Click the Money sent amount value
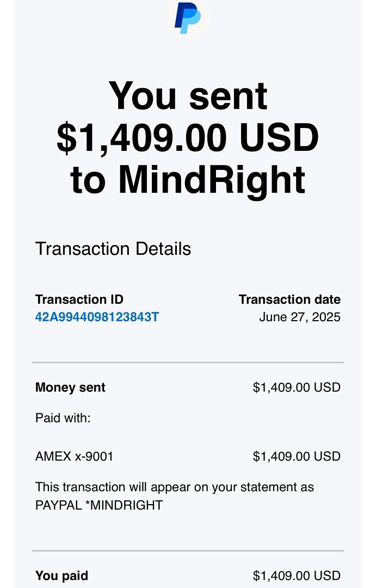The image size is (376, 588). pyautogui.click(x=297, y=388)
